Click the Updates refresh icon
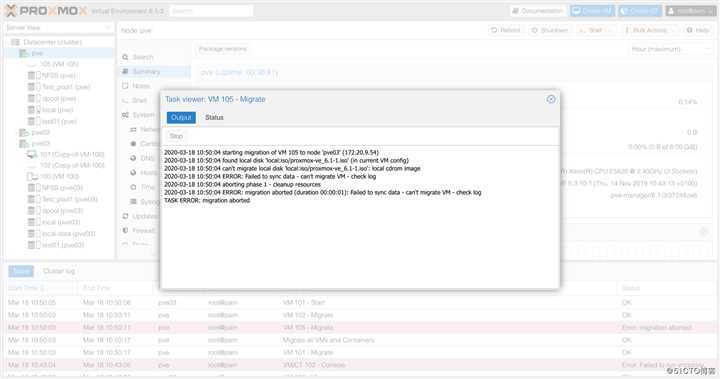The width and height of the screenshot is (720, 379). pyautogui.click(x=125, y=216)
